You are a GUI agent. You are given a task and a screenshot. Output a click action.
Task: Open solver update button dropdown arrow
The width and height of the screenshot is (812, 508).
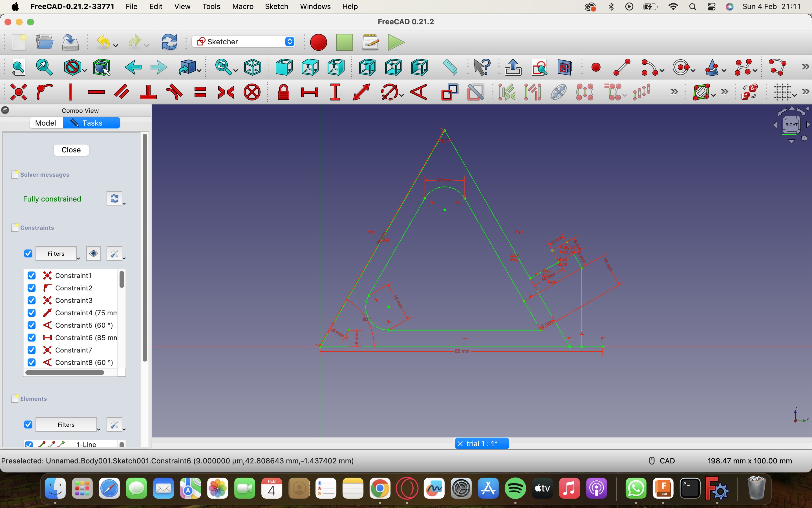[x=124, y=203]
